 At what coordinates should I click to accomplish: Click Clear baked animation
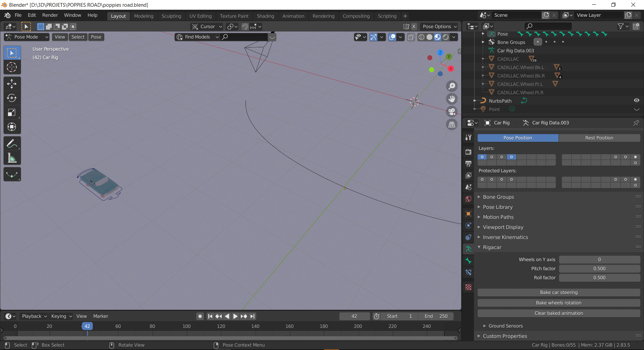coord(558,313)
